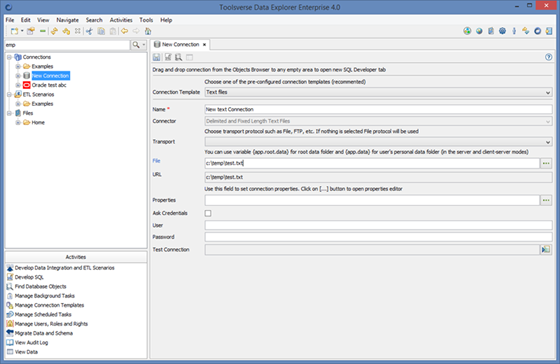The height and width of the screenshot is (364, 560).
Task: Click the yellow back arrow icon
Action: pyautogui.click(x=124, y=31)
